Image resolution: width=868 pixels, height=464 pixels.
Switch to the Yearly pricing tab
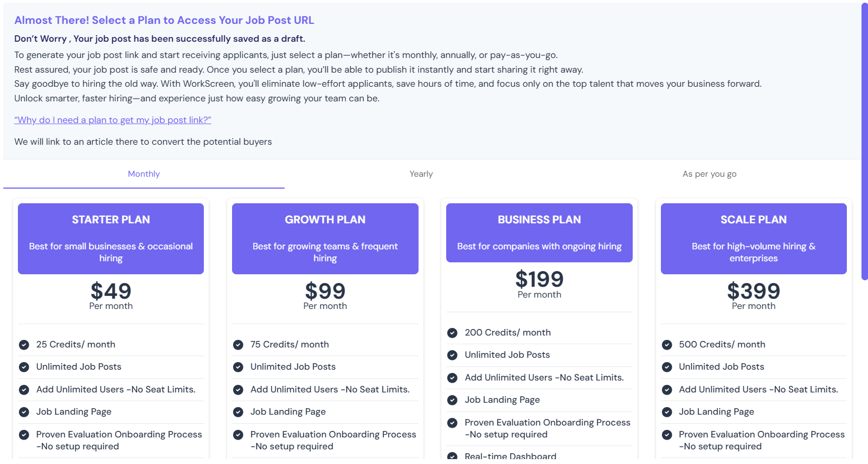pos(421,174)
